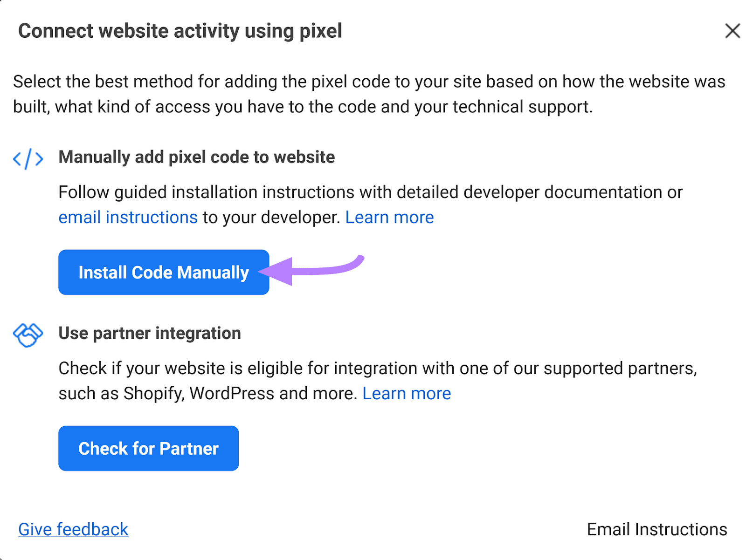
Task: Click Give feedback
Action: 72,529
